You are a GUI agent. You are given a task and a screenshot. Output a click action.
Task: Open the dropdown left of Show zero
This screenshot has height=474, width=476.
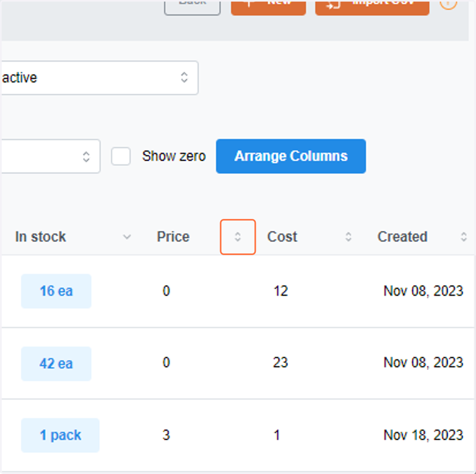(x=50, y=156)
